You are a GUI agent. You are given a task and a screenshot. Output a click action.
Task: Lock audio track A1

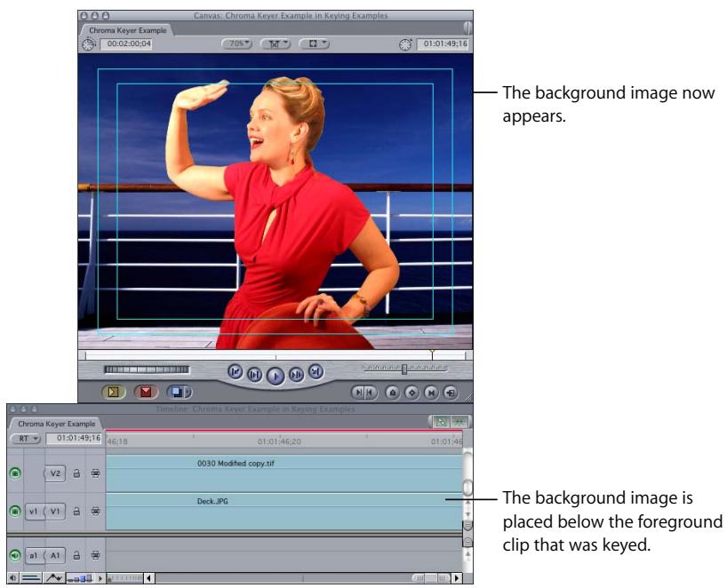coord(76,555)
